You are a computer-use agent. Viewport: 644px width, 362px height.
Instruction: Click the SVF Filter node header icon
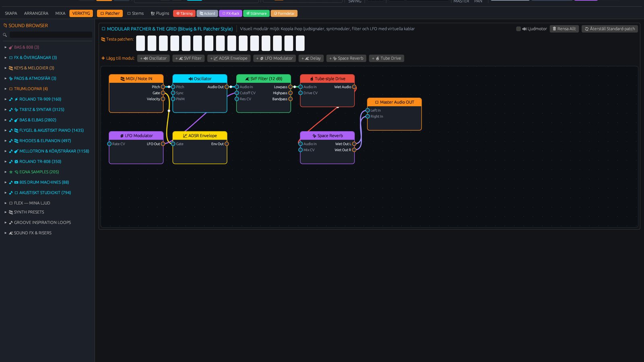tap(247, 79)
